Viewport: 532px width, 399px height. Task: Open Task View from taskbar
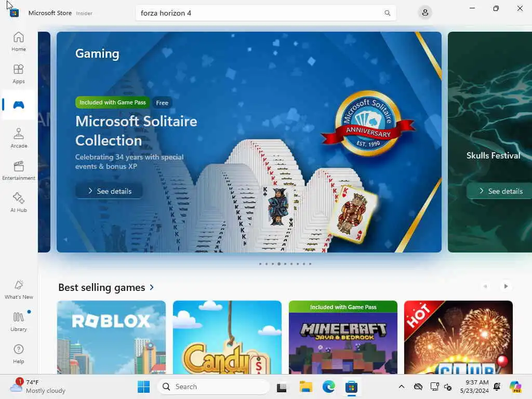point(282,387)
